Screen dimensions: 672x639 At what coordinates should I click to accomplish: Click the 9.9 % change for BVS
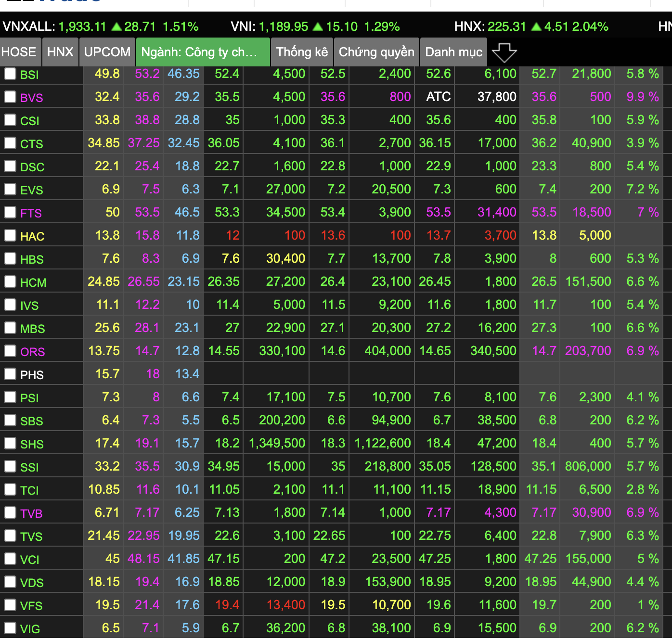(x=643, y=97)
